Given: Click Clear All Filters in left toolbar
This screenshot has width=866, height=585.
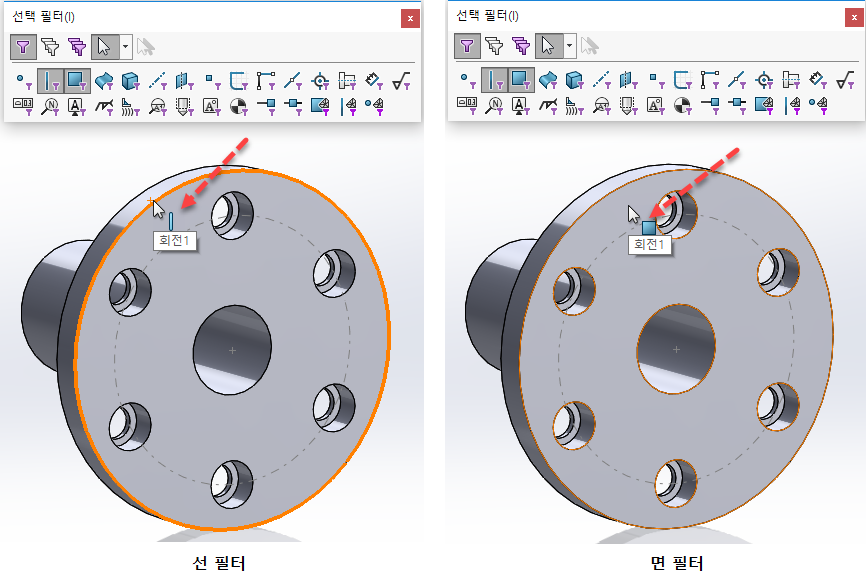Looking at the screenshot, I should [50, 47].
